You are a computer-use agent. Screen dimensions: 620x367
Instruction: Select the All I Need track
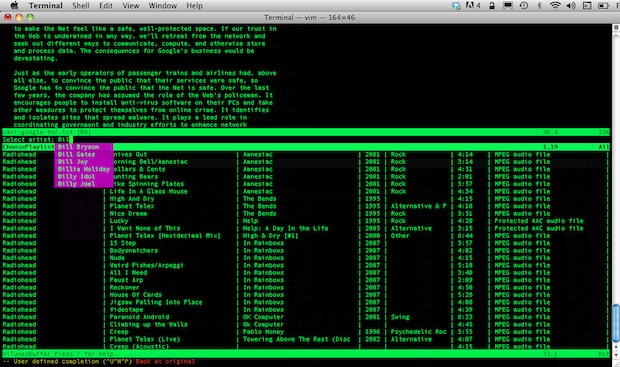(x=128, y=272)
